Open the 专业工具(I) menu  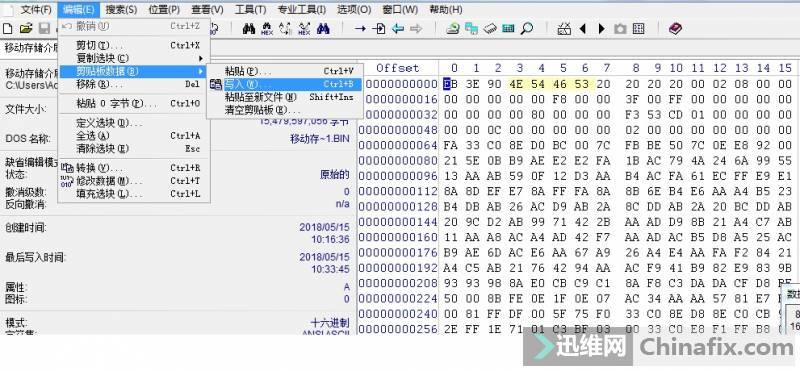click(302, 10)
